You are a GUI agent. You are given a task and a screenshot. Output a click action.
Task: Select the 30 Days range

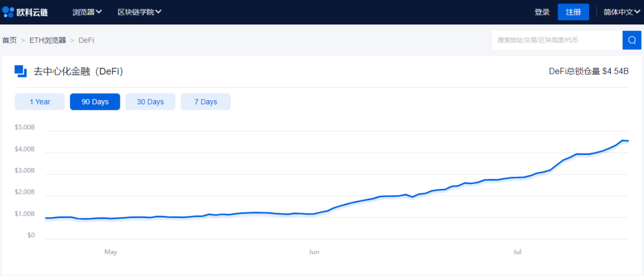coord(150,102)
